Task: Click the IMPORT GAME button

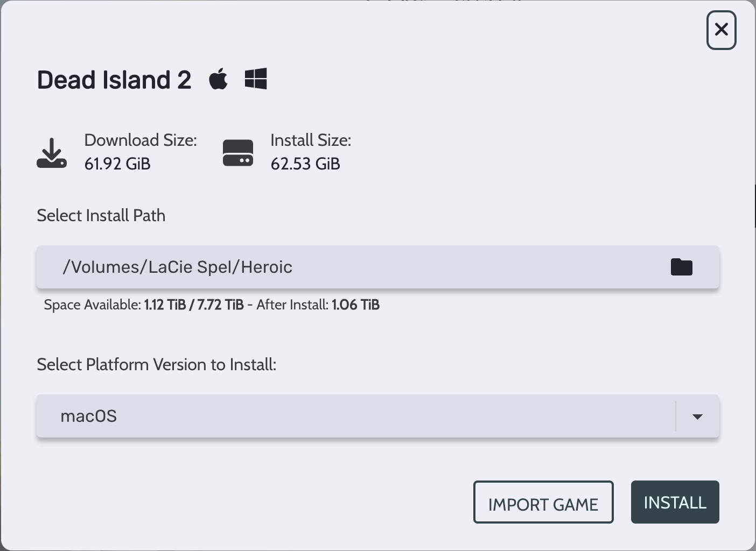Action: click(x=543, y=503)
